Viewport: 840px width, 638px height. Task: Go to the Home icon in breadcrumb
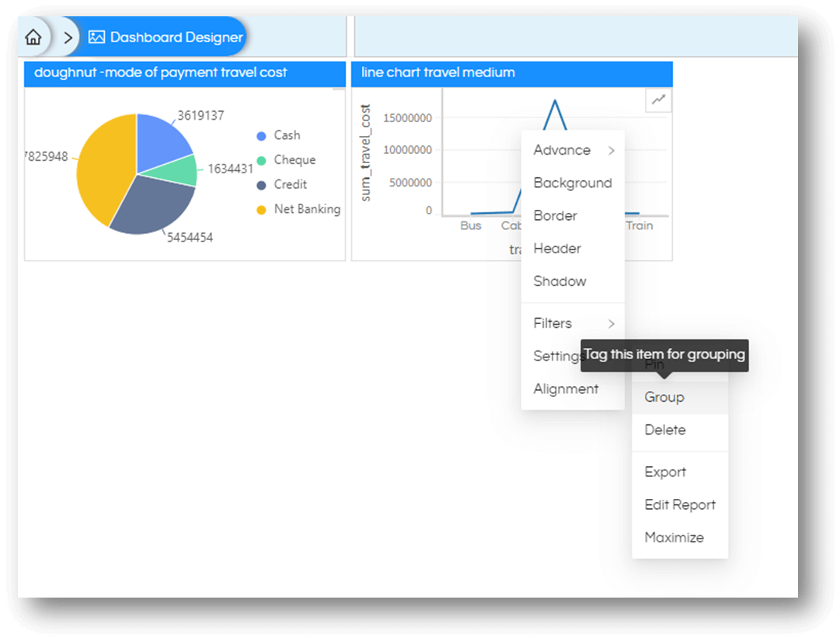33,37
